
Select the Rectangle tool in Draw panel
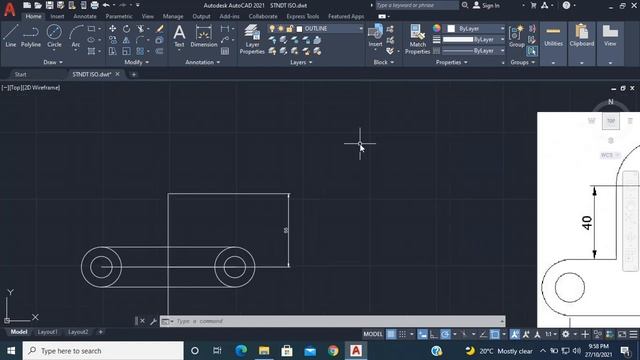pyautogui.click(x=91, y=29)
